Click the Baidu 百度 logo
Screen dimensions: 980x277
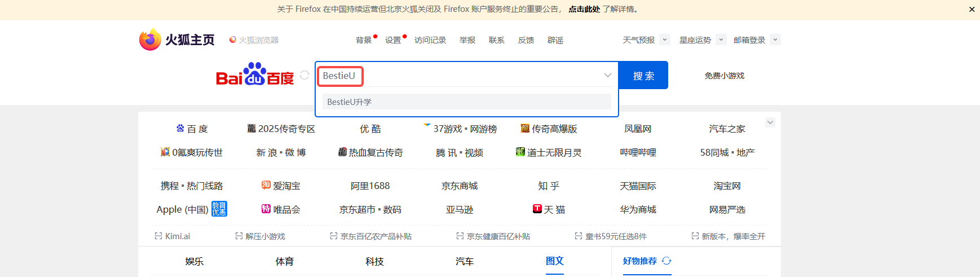point(255,75)
